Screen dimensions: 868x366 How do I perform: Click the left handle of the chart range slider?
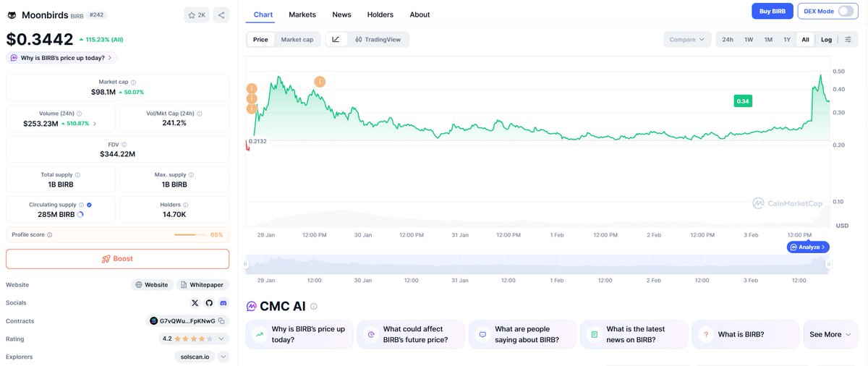pos(245,265)
